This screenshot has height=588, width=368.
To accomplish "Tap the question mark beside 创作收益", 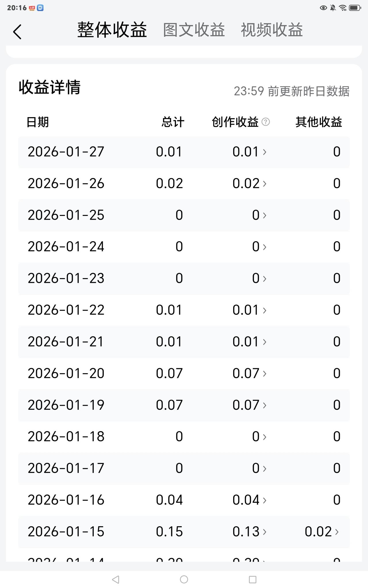I will pos(266,122).
